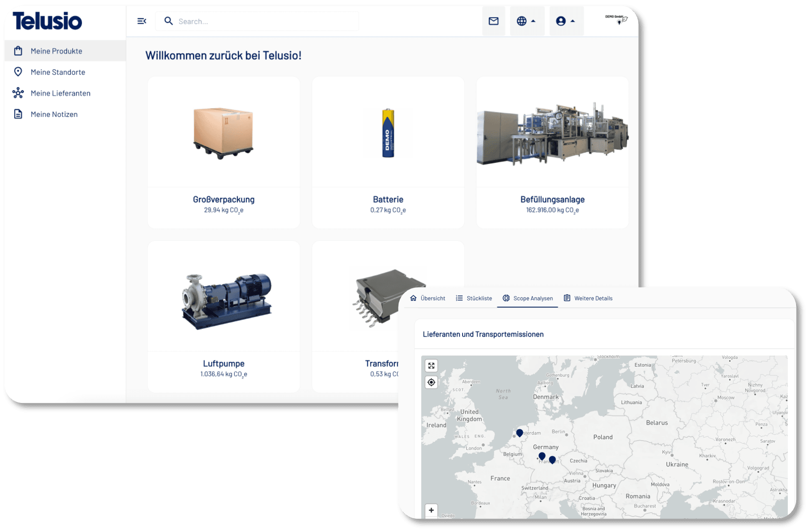Viewport: 809px width, 532px height.
Task: Switch to the Weitere Details tab
Action: (588, 298)
